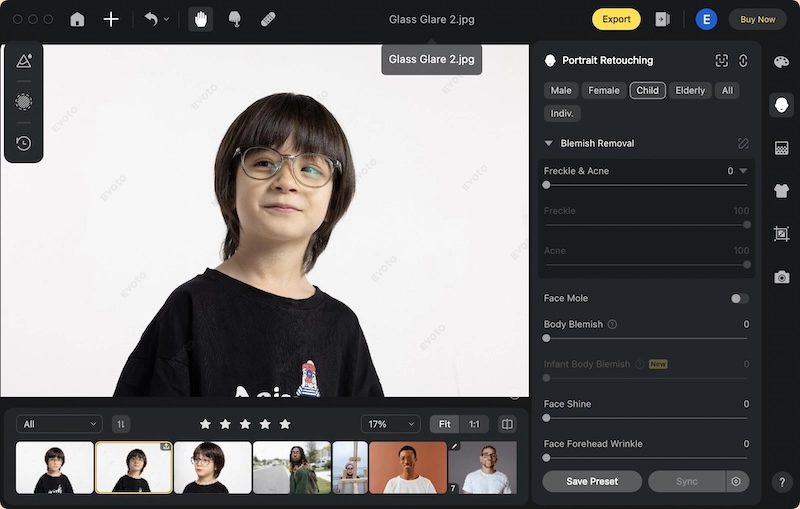This screenshot has height=509, width=800.
Task: Open the crop tool panel
Action: click(x=781, y=234)
